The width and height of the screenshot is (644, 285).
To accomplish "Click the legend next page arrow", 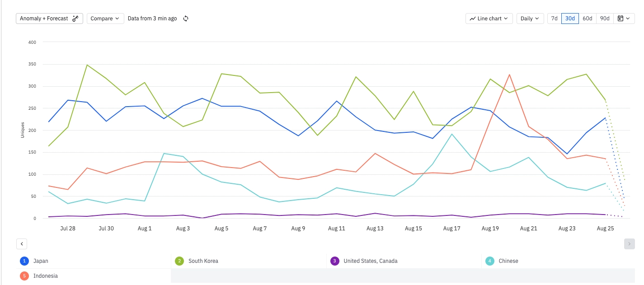I will point(629,244).
